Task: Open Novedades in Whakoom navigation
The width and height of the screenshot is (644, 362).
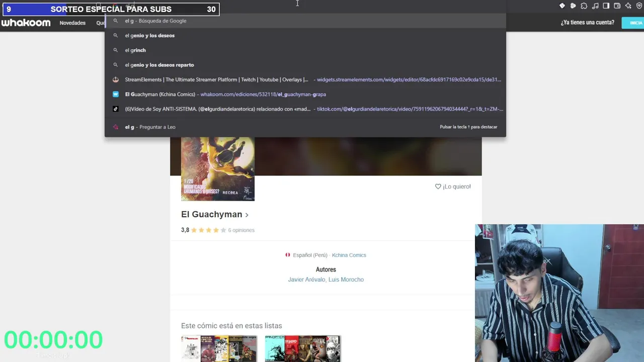Action: [x=72, y=23]
